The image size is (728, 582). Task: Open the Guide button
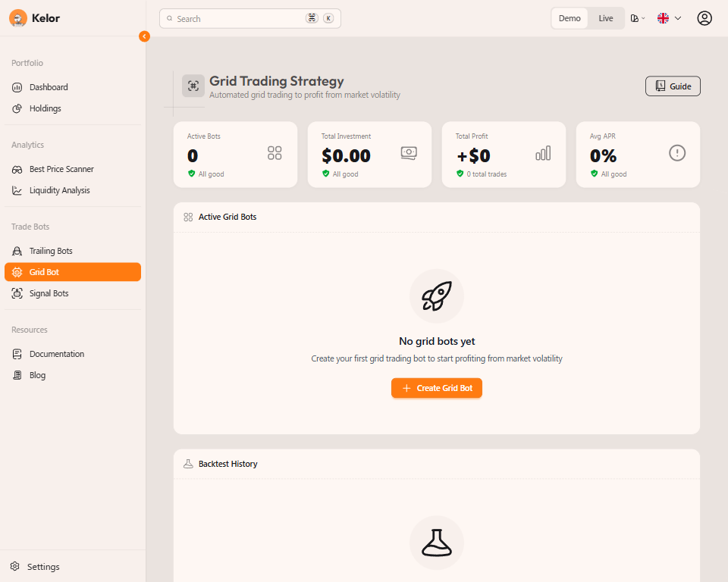pos(673,86)
